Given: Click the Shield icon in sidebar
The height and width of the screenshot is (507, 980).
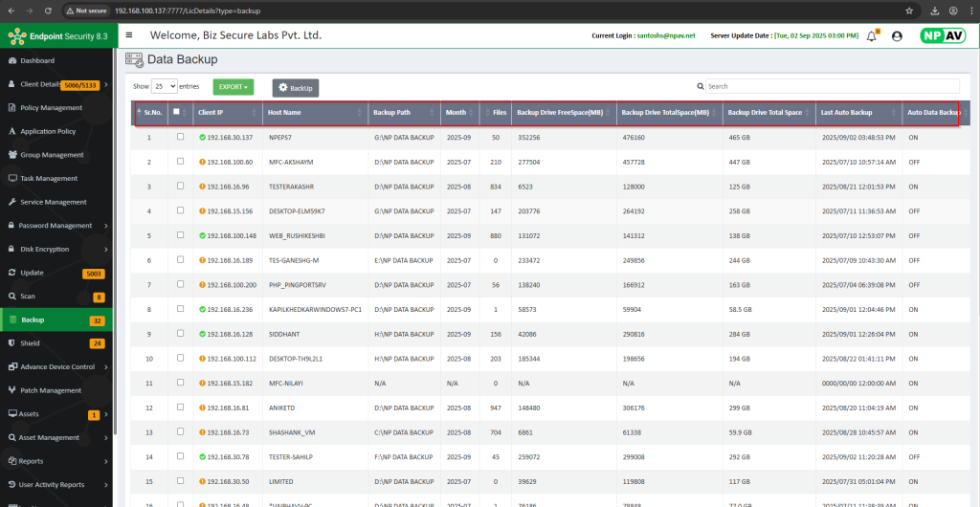Looking at the screenshot, I should point(11,342).
